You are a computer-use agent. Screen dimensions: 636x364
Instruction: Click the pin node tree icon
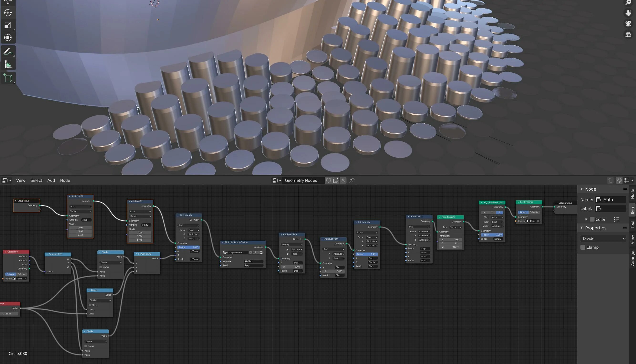point(352,180)
